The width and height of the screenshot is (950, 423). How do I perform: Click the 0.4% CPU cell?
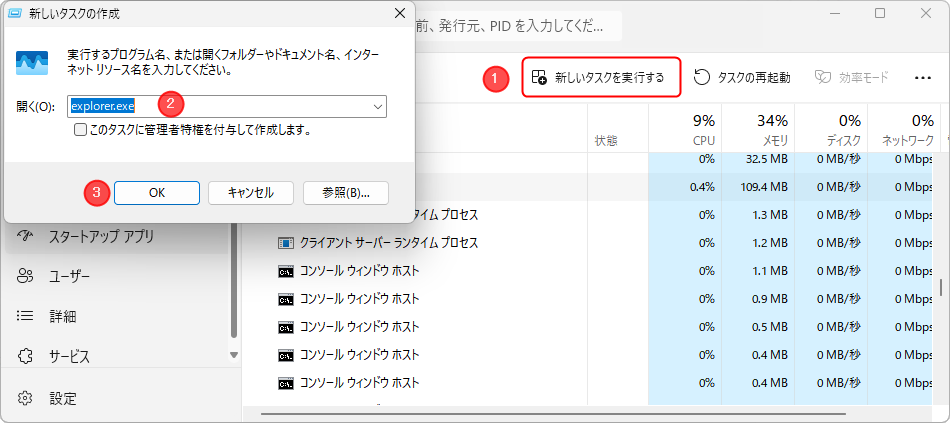tap(685, 187)
